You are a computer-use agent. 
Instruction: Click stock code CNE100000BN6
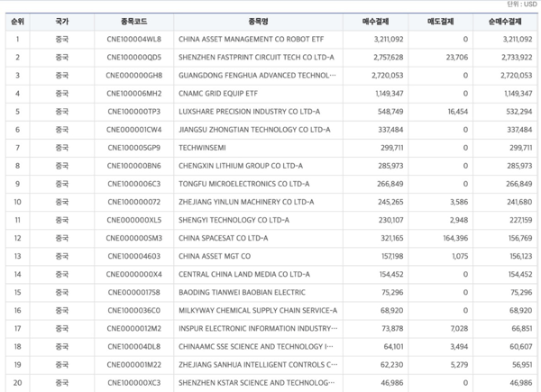pyautogui.click(x=133, y=166)
